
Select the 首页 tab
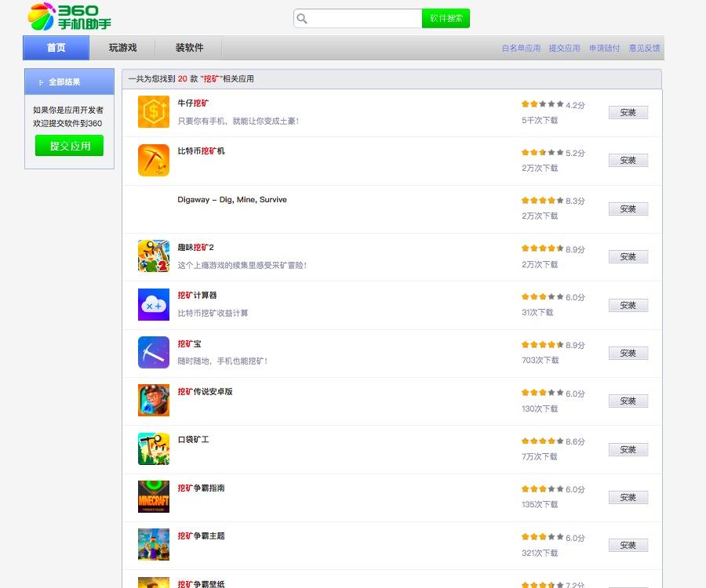coord(56,48)
